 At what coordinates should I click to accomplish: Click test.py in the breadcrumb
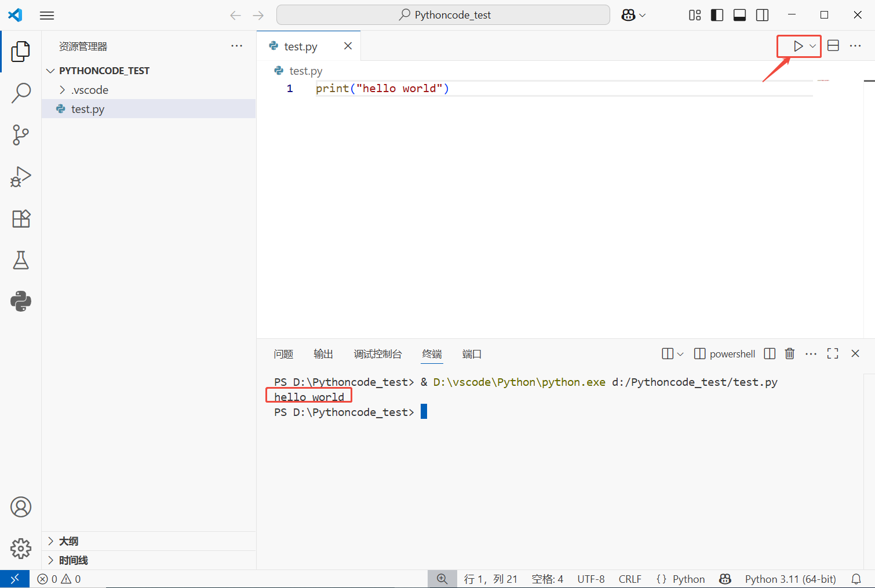tap(305, 71)
